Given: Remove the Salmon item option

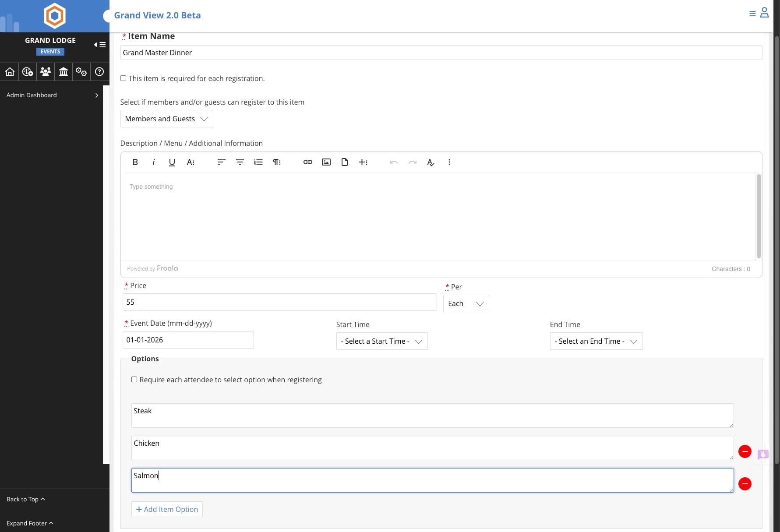Looking at the screenshot, I should pyautogui.click(x=745, y=484).
